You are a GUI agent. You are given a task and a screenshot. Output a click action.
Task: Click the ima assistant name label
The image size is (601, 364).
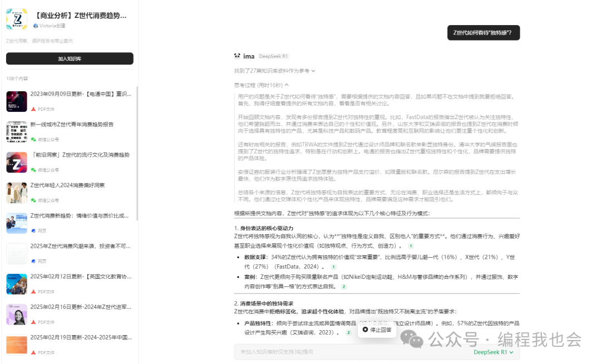coord(249,56)
